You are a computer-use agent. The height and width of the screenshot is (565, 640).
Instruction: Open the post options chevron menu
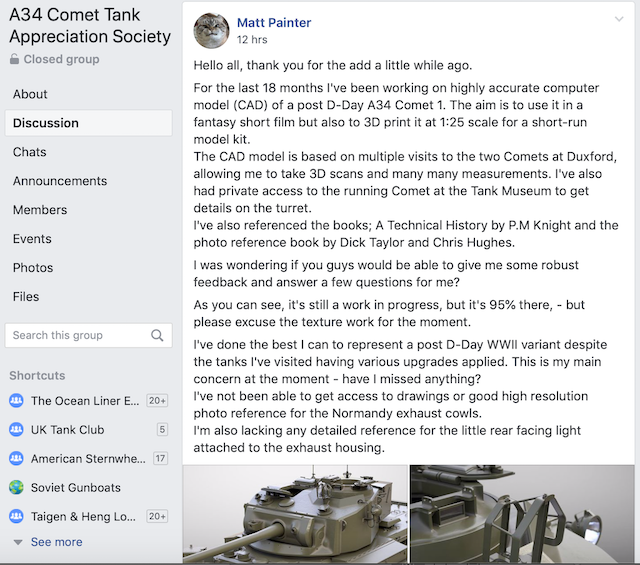pos(619,19)
